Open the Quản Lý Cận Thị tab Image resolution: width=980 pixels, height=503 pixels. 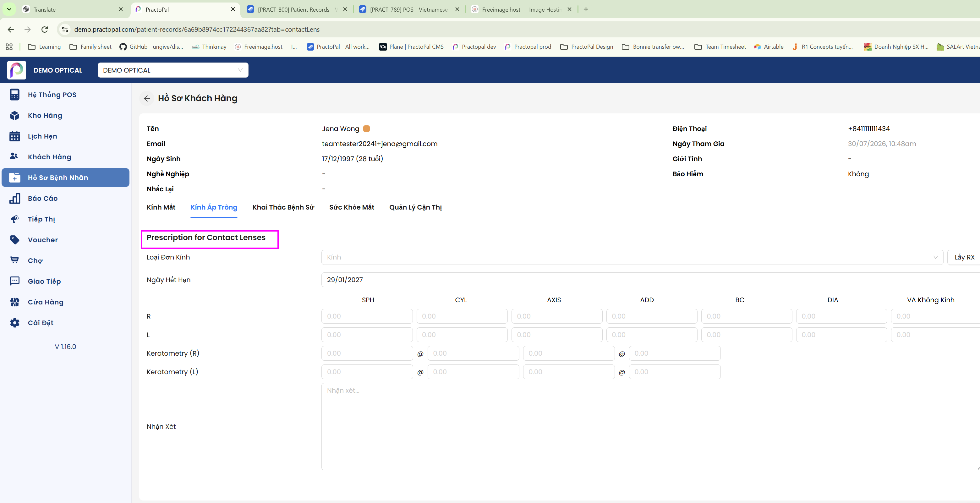[415, 207]
